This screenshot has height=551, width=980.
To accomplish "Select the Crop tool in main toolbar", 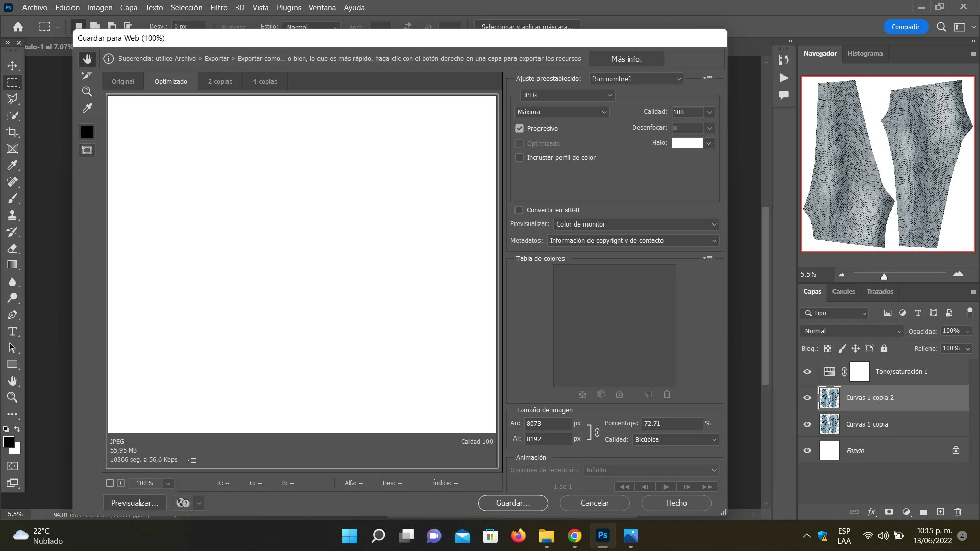I will pyautogui.click(x=12, y=132).
